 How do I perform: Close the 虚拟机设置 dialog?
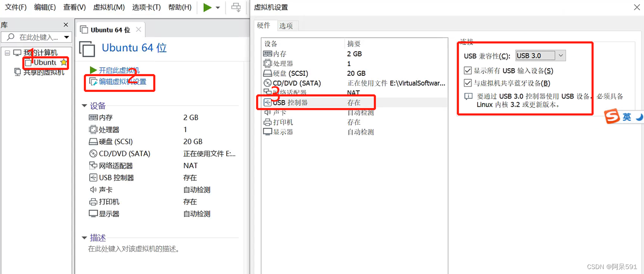click(636, 7)
